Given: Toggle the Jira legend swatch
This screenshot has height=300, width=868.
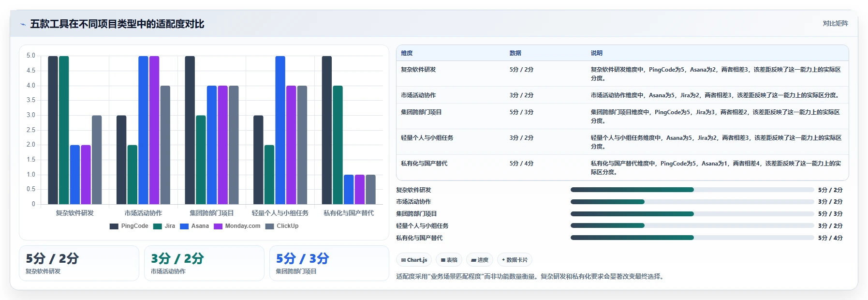Looking at the screenshot, I should point(158,226).
